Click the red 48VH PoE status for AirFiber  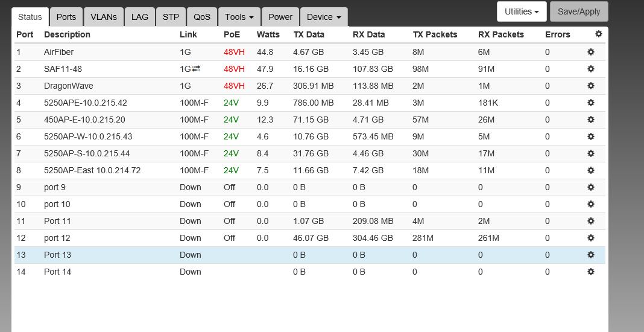tap(234, 53)
